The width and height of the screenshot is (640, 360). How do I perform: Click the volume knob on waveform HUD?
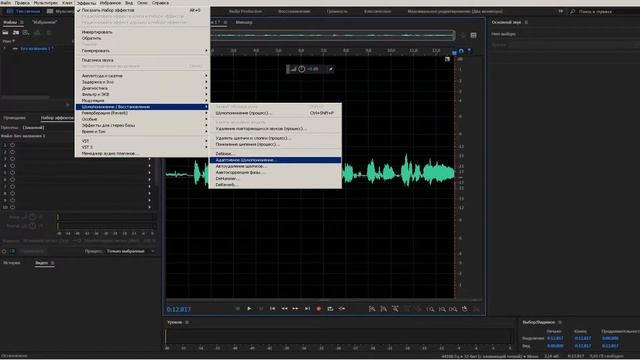coord(302,69)
